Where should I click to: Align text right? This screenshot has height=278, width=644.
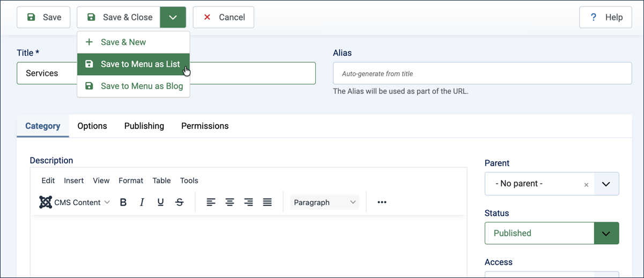[249, 202]
